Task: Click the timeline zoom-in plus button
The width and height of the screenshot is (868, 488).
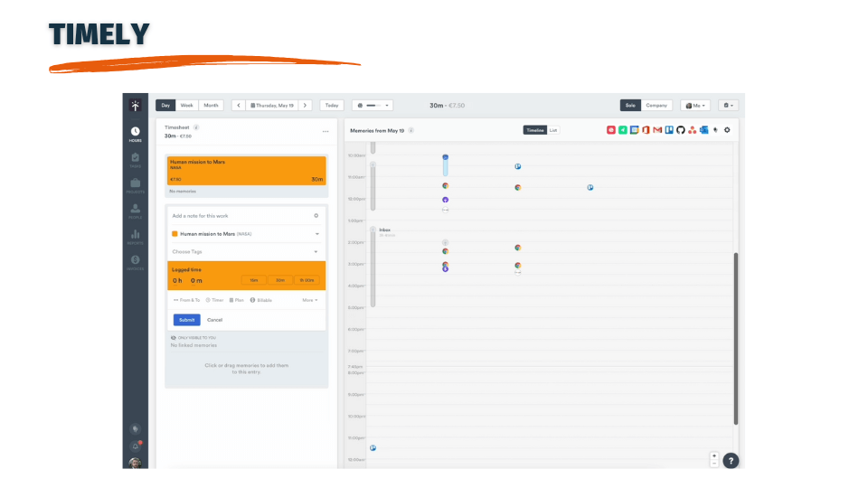Action: [x=714, y=455]
